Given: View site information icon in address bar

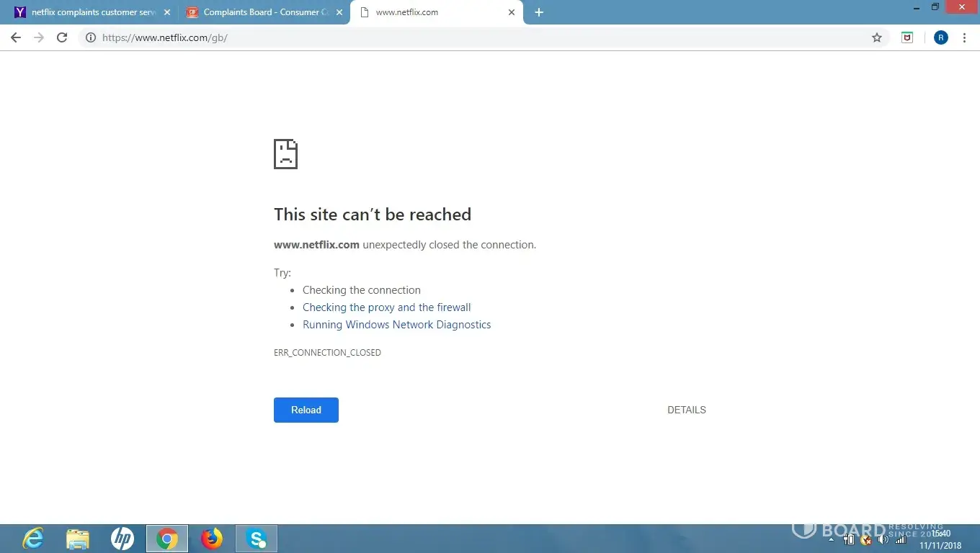Looking at the screenshot, I should (x=91, y=37).
